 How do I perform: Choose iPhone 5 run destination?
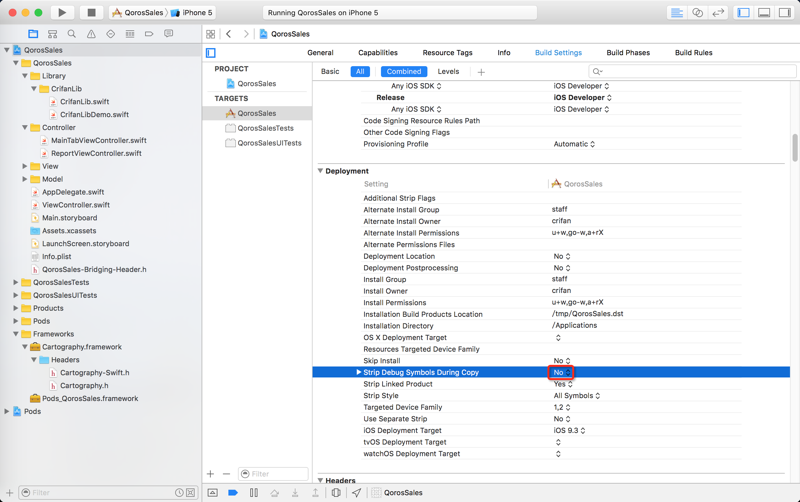tap(192, 13)
